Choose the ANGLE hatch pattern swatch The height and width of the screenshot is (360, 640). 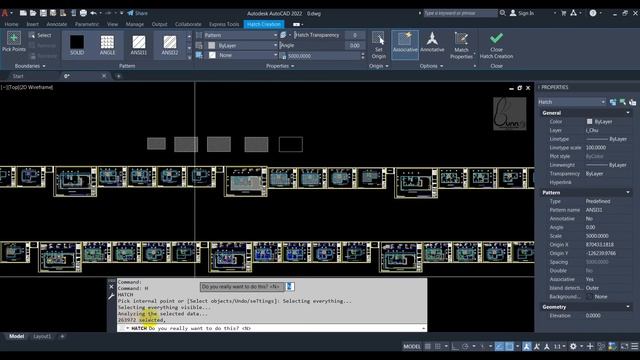(107, 45)
